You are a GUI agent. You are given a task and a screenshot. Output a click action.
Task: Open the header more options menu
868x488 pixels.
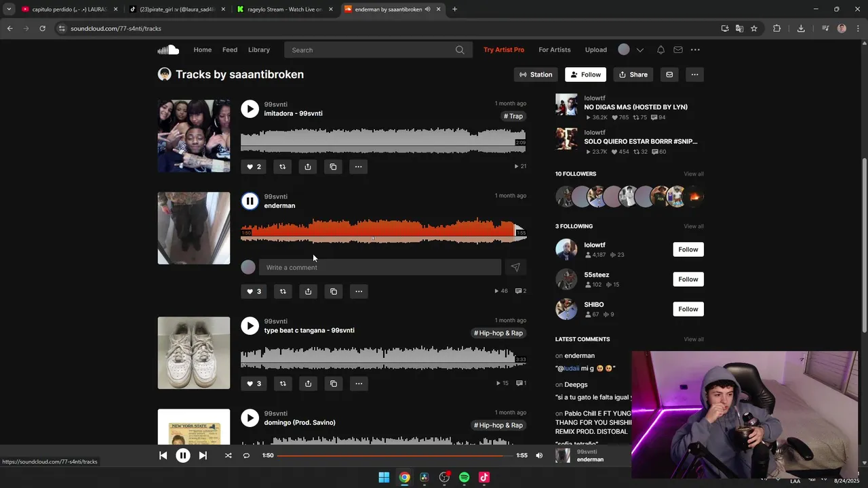(695, 49)
